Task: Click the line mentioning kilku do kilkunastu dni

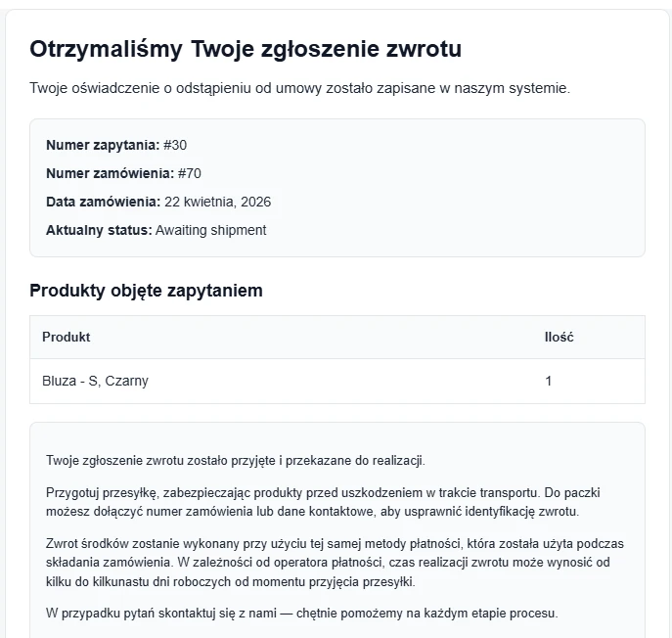Action: pos(231,582)
